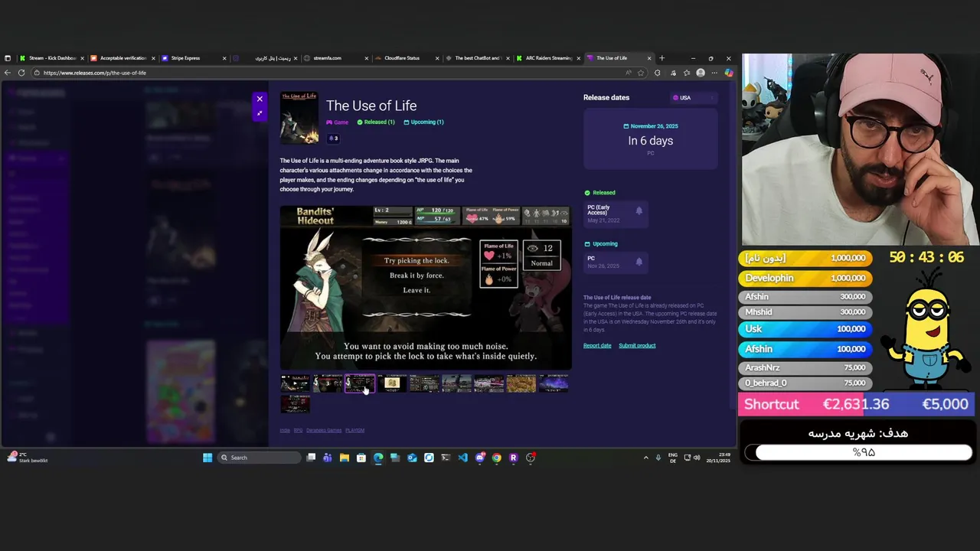Select the fifth gallery thumbnail
Image resolution: width=980 pixels, height=551 pixels.
click(x=424, y=383)
